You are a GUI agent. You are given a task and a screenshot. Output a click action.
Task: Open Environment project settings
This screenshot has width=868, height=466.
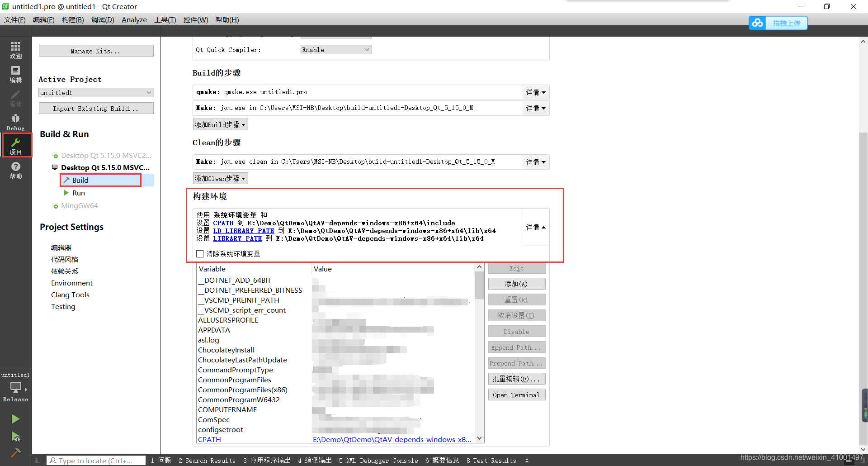[x=72, y=283]
